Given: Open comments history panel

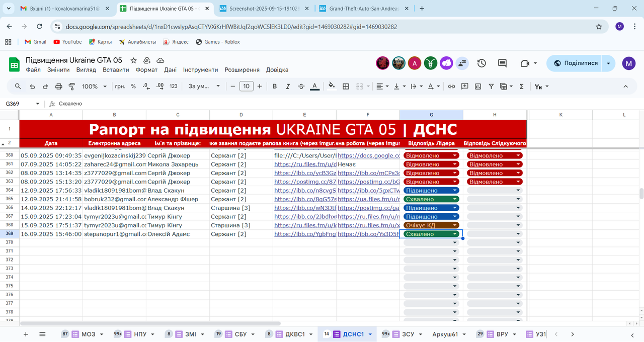Looking at the screenshot, I should pyautogui.click(x=502, y=63).
